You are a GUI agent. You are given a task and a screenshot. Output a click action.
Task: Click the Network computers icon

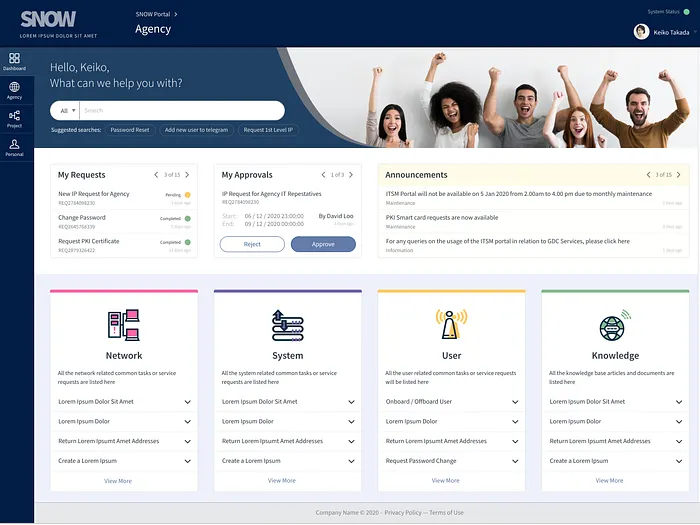(124, 325)
